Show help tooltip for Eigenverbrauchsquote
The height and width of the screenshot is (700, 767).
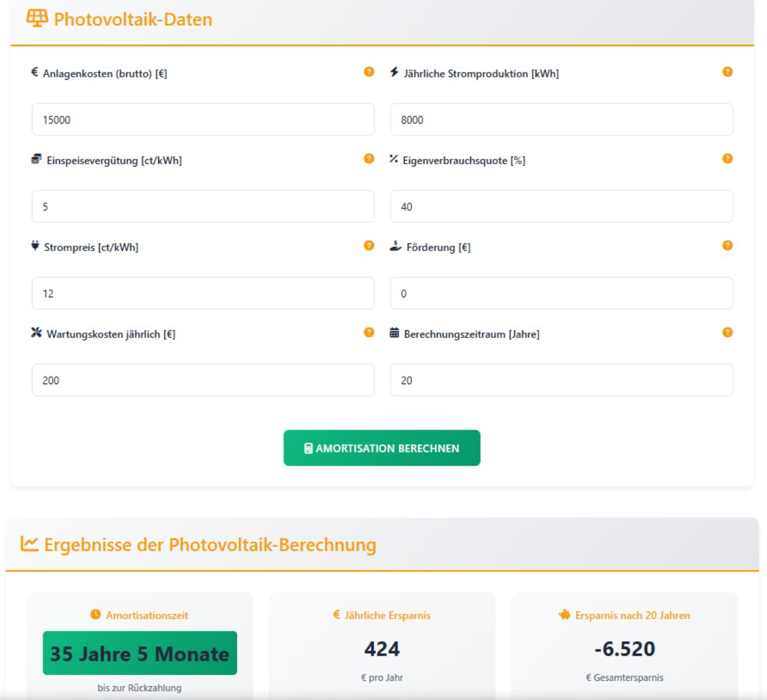(727, 159)
